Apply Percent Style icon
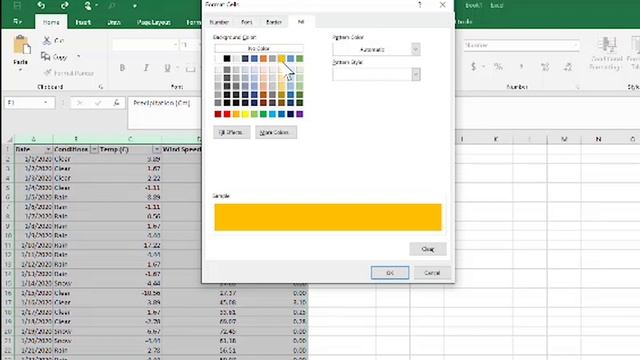This screenshot has height=360, width=640. point(498,66)
